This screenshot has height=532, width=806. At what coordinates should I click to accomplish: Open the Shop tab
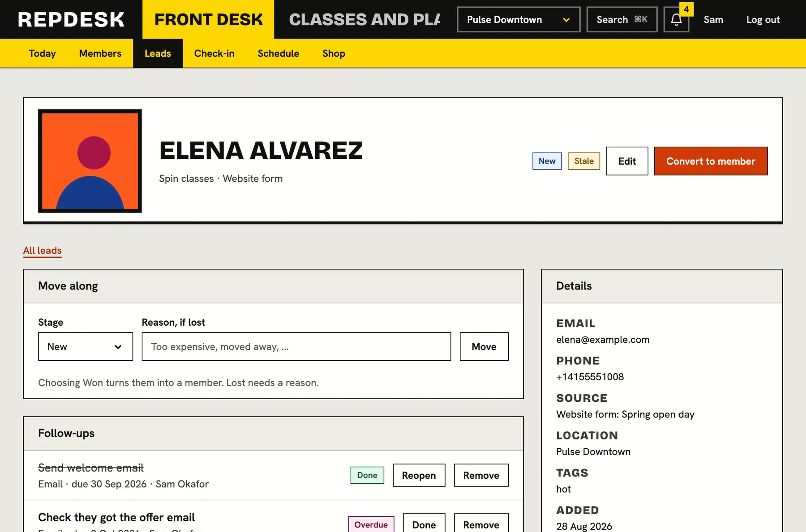point(334,53)
